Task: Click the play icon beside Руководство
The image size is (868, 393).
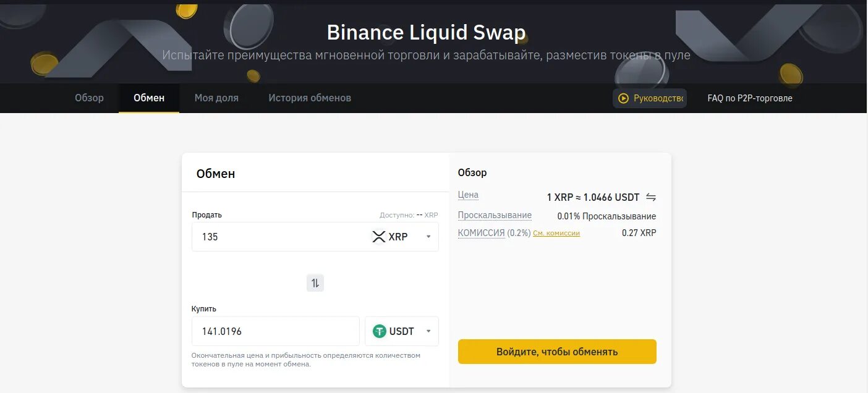Action: pos(623,98)
